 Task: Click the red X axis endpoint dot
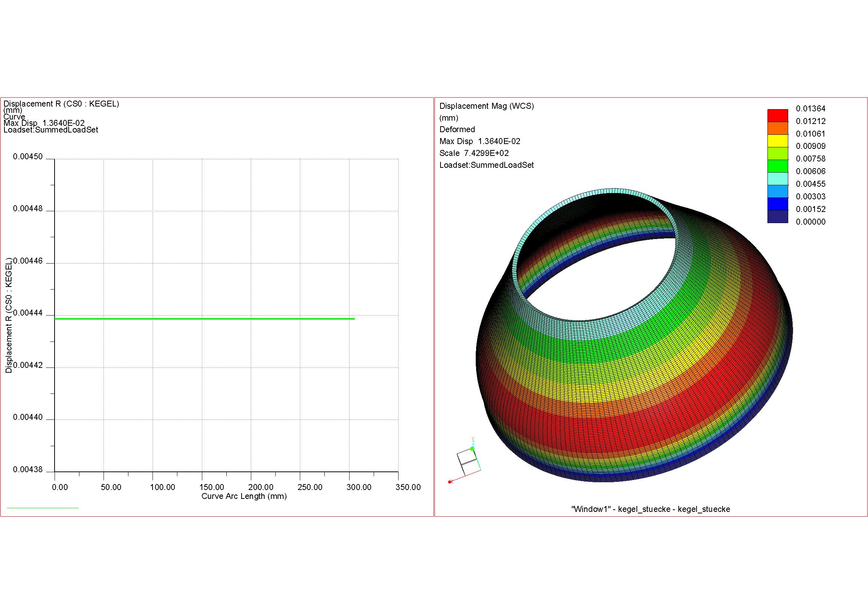click(x=449, y=482)
